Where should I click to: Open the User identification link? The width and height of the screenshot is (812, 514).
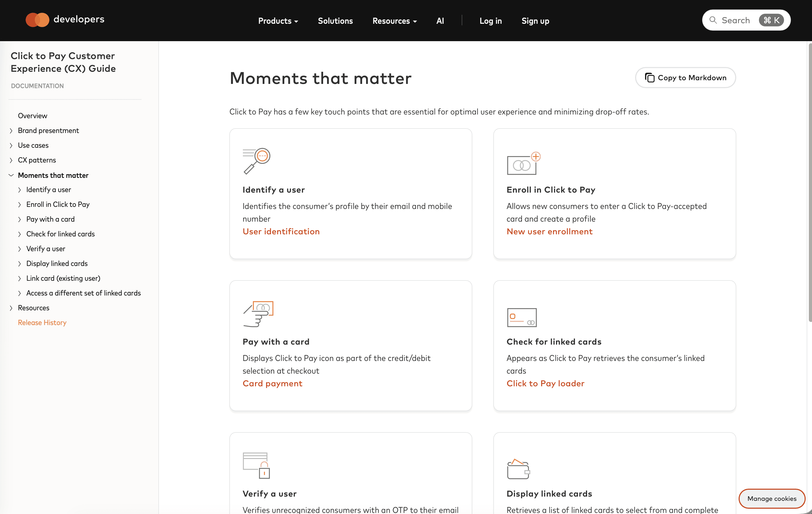(x=281, y=232)
